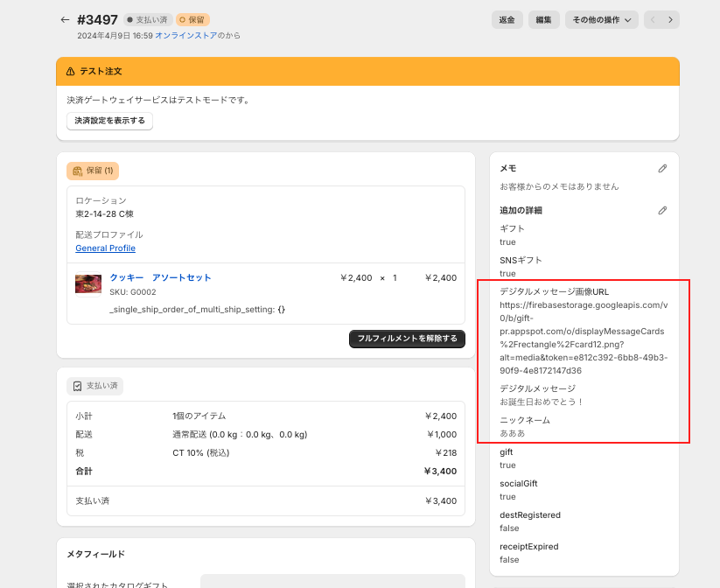Screen dimensions: 720x588
Task: Go to previous order with left chevron
Action: [x=653, y=19]
